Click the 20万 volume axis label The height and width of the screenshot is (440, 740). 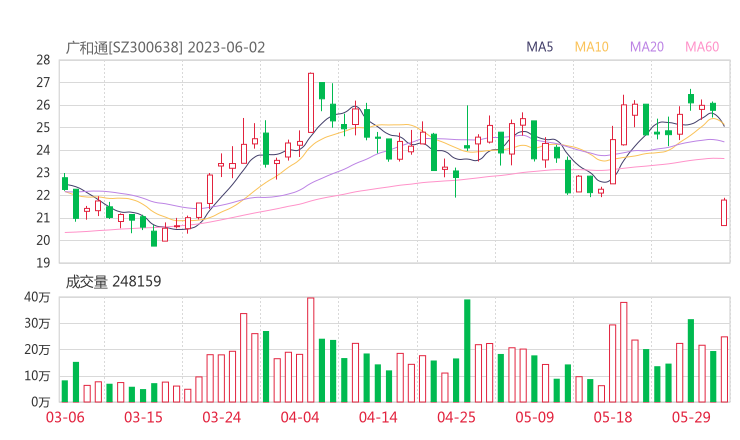click(37, 349)
